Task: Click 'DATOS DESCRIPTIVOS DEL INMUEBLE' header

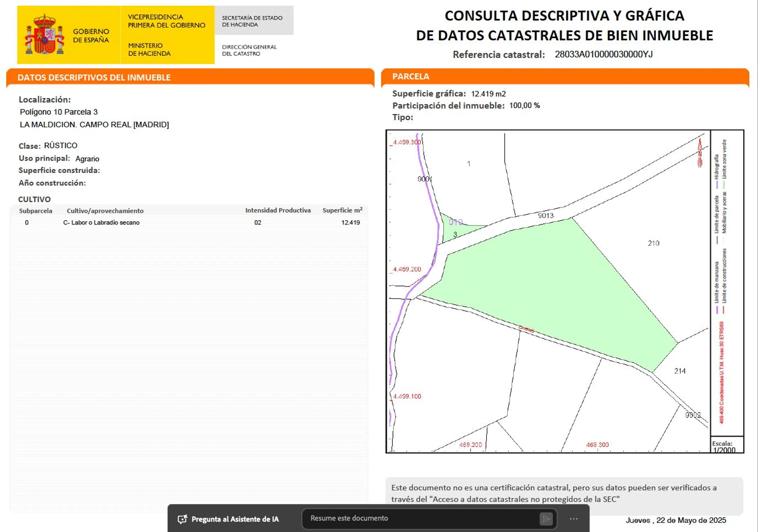Action: click(x=94, y=77)
